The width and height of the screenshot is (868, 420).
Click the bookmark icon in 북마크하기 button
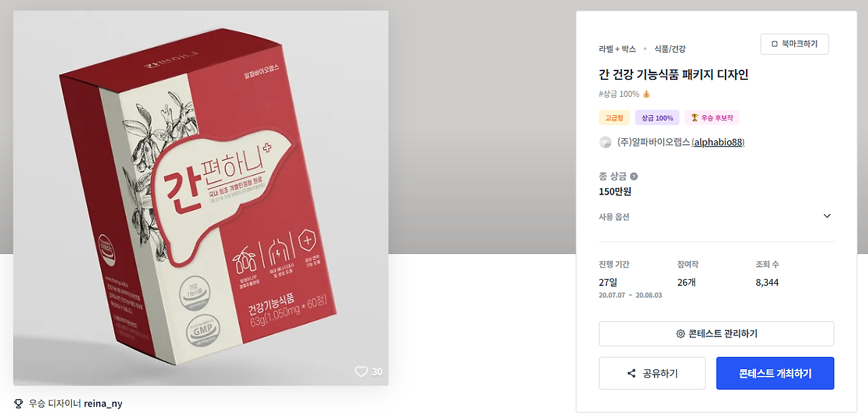[774, 44]
